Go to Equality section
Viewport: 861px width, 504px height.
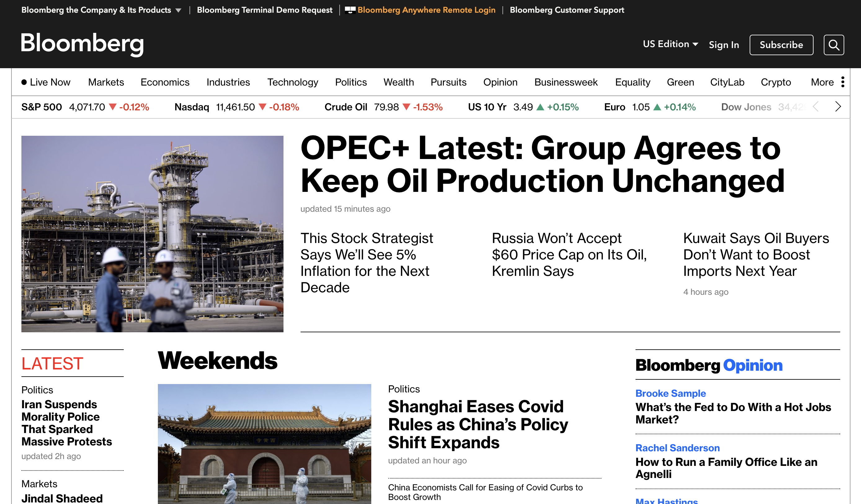(x=632, y=82)
